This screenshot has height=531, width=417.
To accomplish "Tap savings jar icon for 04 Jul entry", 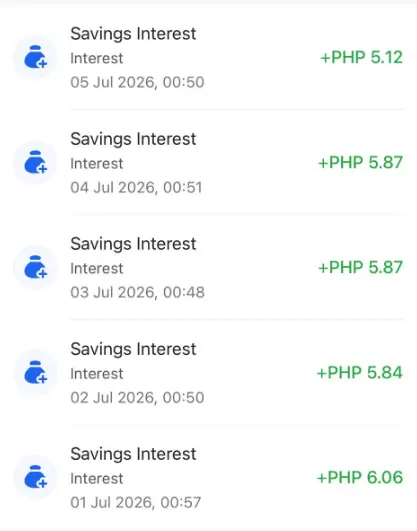I will [35, 163].
